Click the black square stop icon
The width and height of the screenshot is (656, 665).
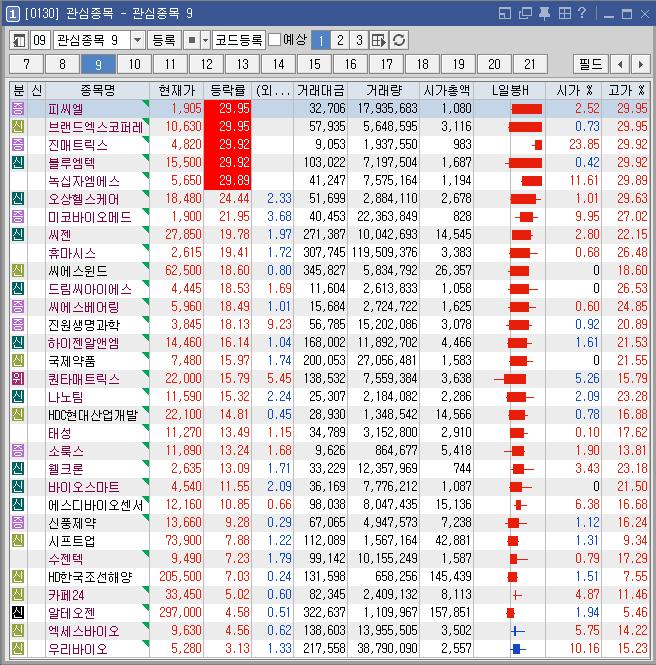tap(192, 40)
